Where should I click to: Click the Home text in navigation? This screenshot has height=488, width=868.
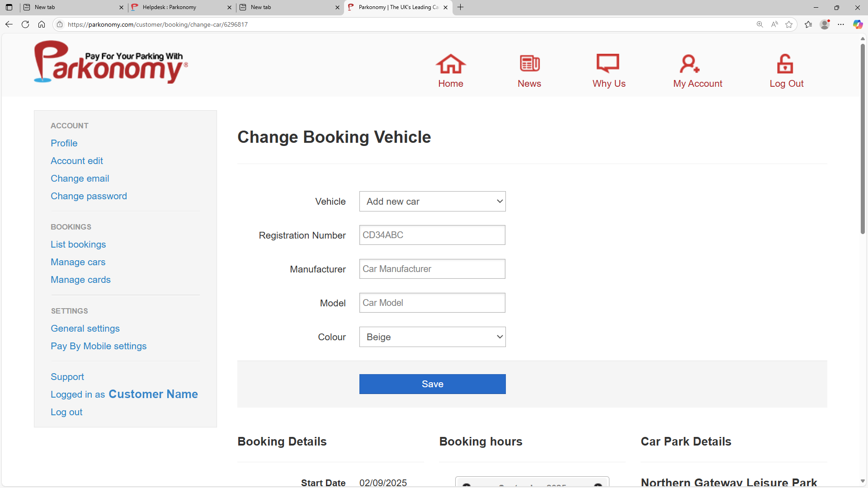coord(451,84)
